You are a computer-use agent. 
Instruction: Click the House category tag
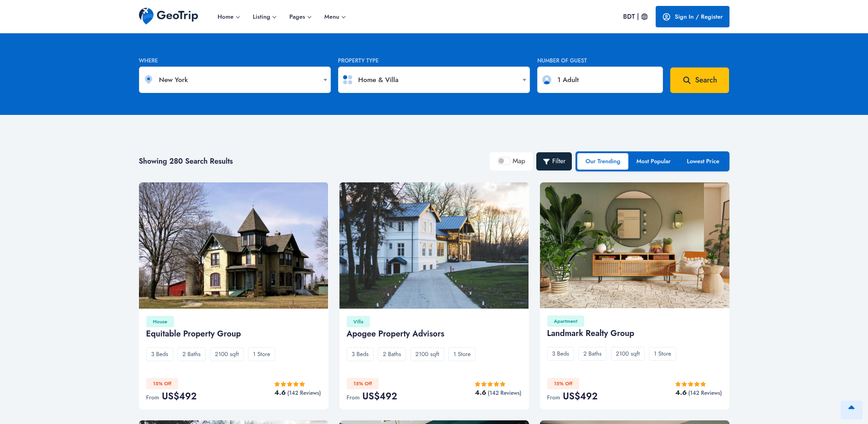[160, 321]
